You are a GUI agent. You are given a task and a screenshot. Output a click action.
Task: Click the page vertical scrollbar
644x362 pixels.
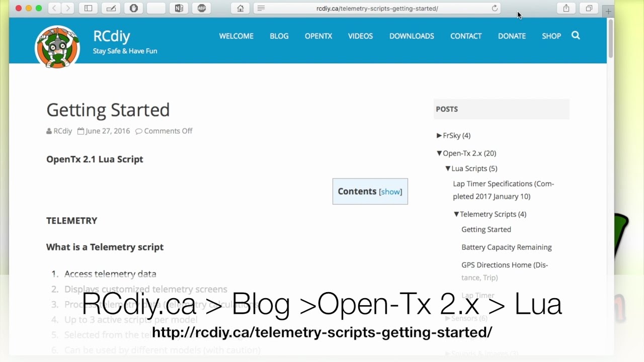point(611,39)
